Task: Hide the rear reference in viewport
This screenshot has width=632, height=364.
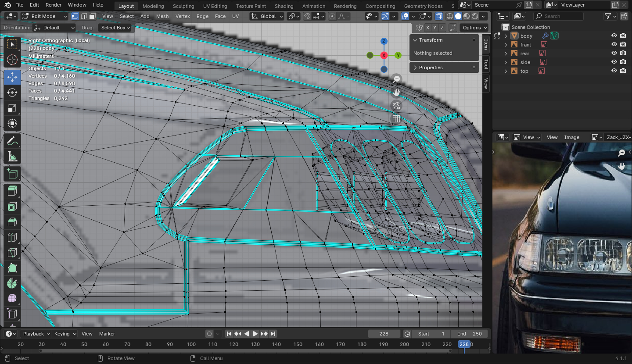Action: pos(614,54)
